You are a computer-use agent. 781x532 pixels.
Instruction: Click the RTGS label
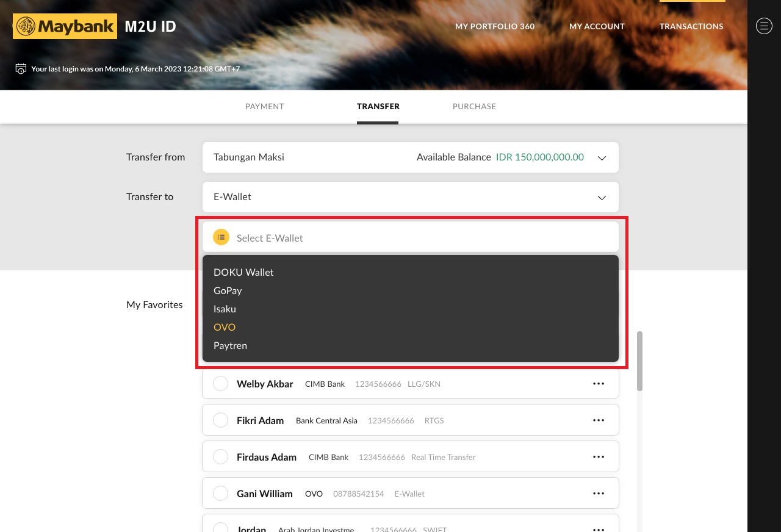point(434,420)
